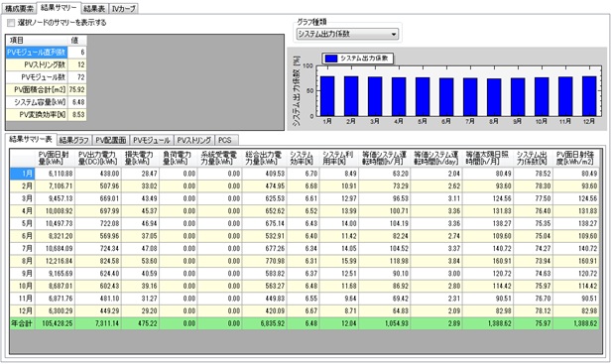
Task: Select the 1月 row header
Action: pos(23,174)
